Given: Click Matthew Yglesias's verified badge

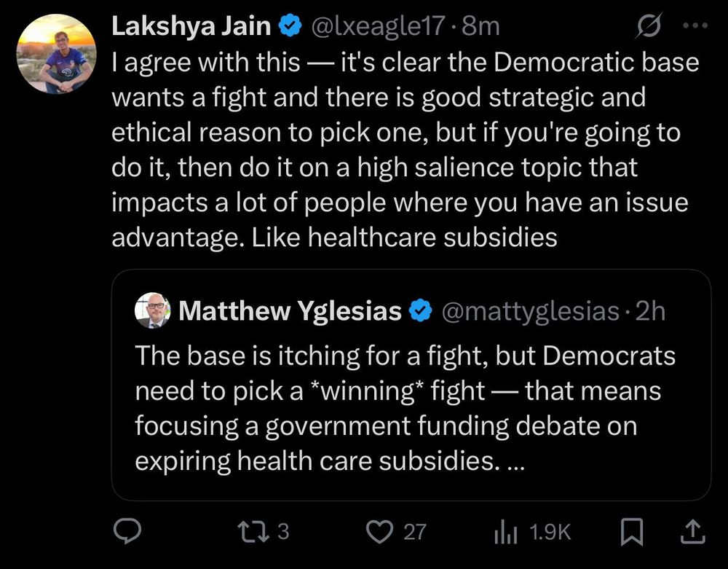Looking at the screenshot, I should pyautogui.click(x=420, y=311).
